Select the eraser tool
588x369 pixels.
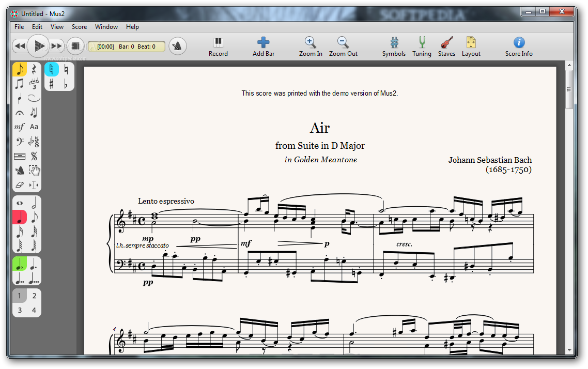pyautogui.click(x=20, y=185)
